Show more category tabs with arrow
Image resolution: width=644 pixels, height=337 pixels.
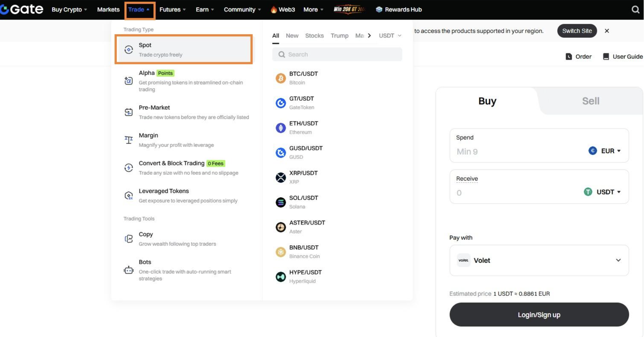(x=369, y=35)
